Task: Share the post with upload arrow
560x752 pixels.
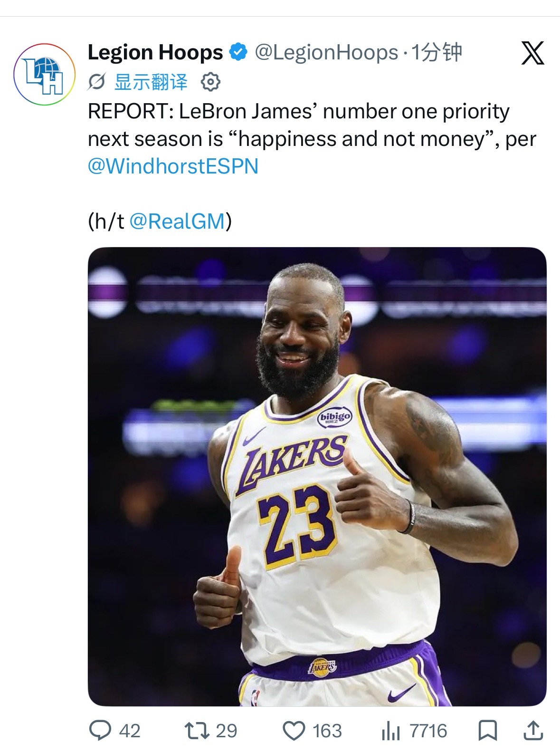Action: [x=533, y=731]
